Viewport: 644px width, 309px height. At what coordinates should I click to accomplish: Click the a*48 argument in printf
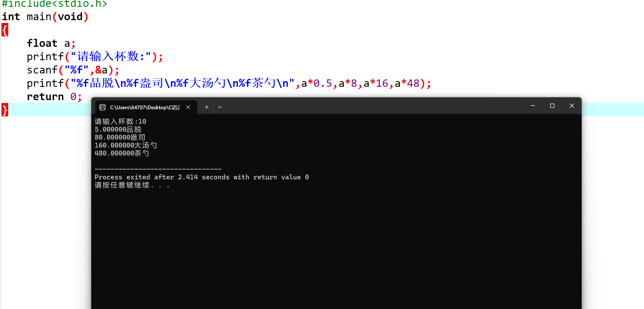coord(407,83)
